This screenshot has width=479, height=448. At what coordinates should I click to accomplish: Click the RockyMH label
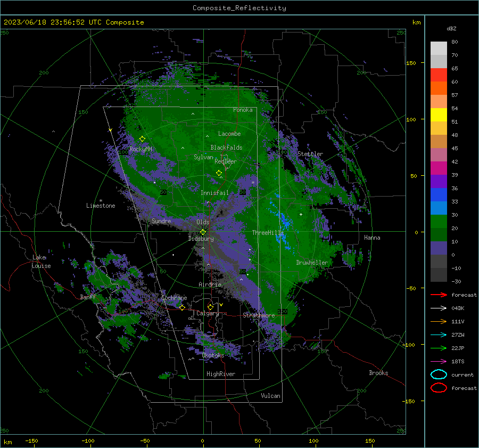click(x=141, y=149)
